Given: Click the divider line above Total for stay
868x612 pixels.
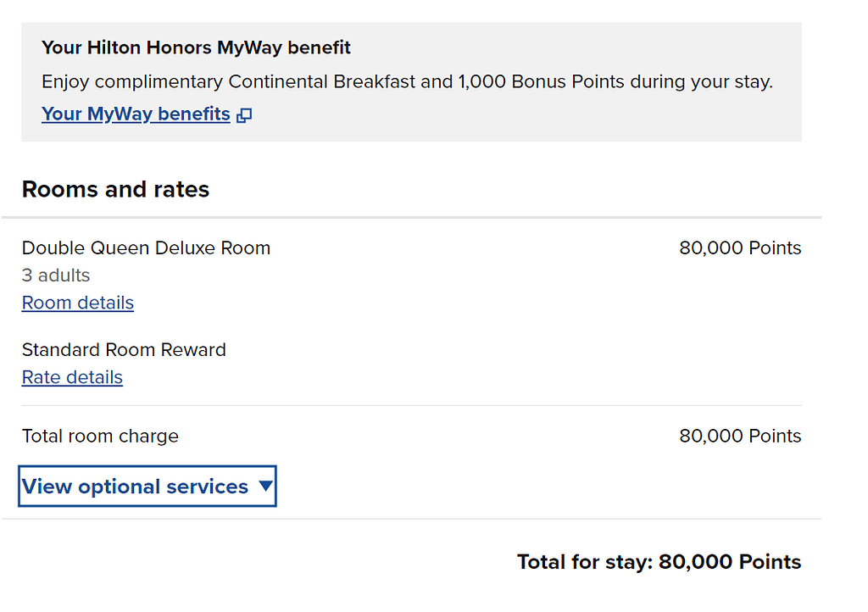Looking at the screenshot, I should pyautogui.click(x=411, y=519).
